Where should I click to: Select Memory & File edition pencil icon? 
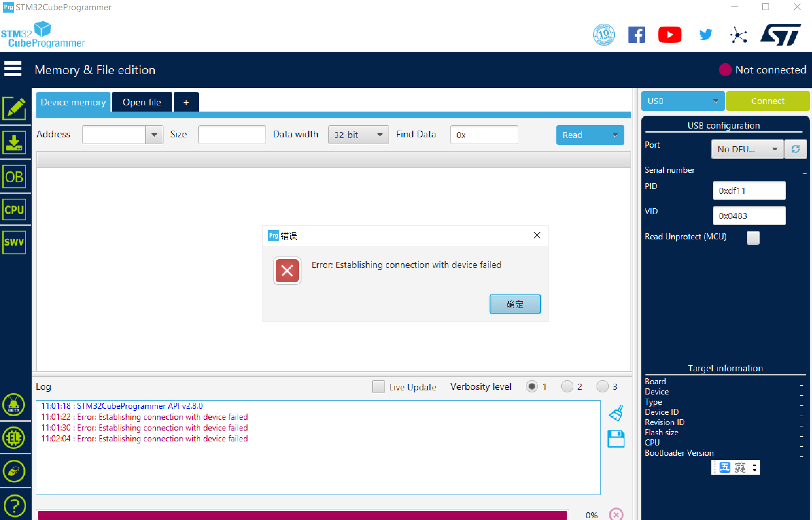15,108
